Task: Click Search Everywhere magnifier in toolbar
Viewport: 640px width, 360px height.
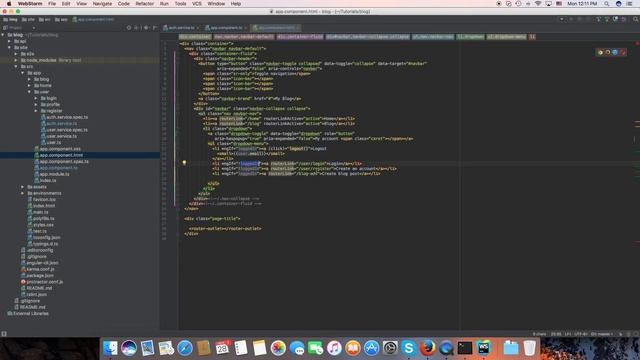Action: click(636, 19)
